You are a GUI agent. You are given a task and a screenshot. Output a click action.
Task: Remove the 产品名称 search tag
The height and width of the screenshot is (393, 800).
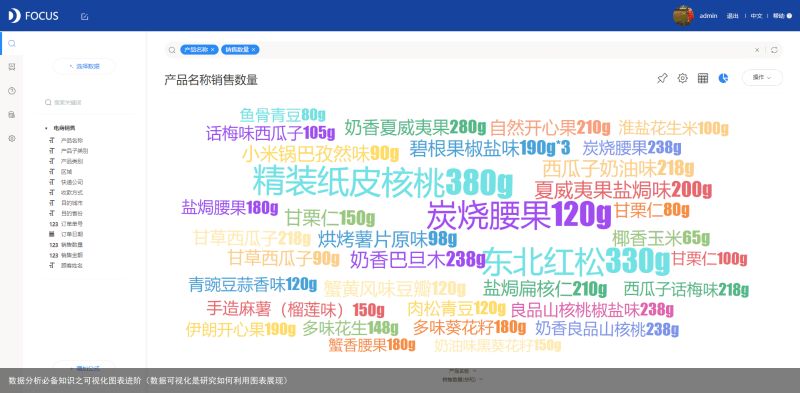pos(212,50)
